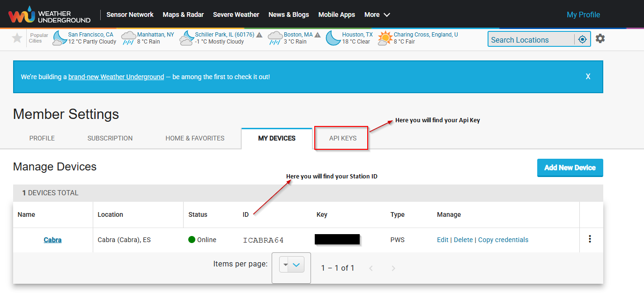Click the Charing Cross, England city link
644x295 pixels.
point(426,35)
